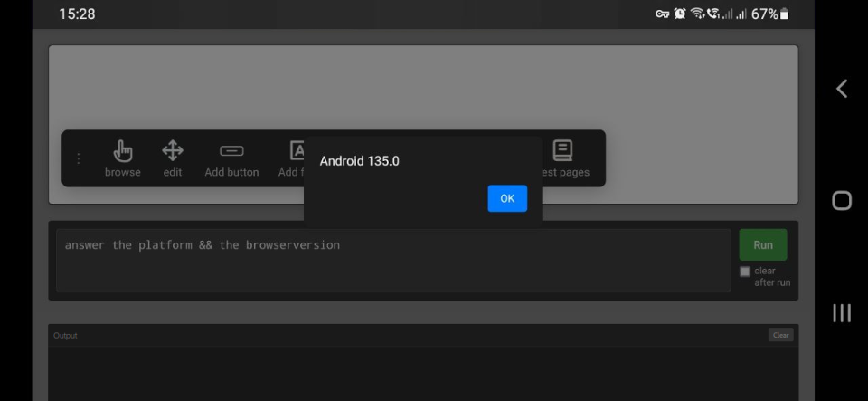868x401 pixels.
Task: Open Android recent apps button
Action: (x=842, y=313)
